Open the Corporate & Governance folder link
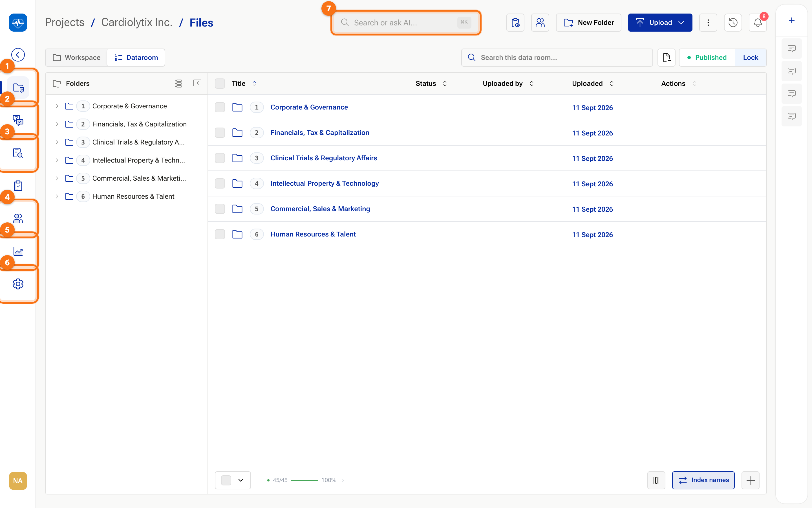The image size is (812, 508). click(309, 107)
